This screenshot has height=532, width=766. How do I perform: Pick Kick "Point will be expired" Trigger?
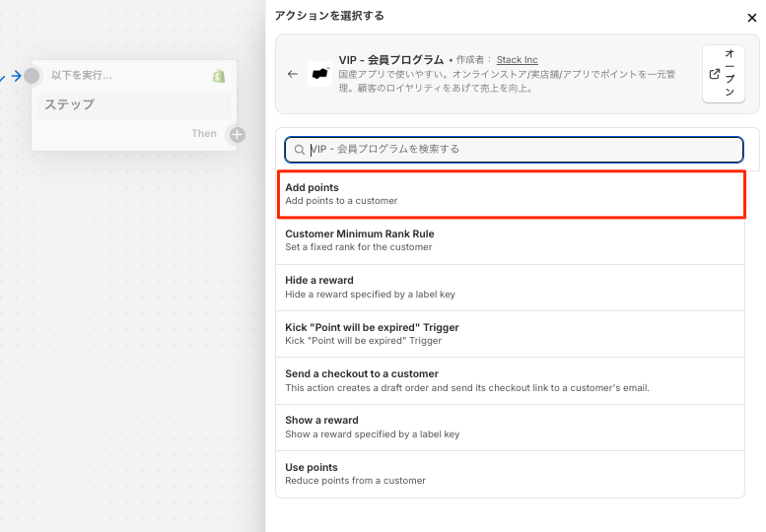coord(510,334)
